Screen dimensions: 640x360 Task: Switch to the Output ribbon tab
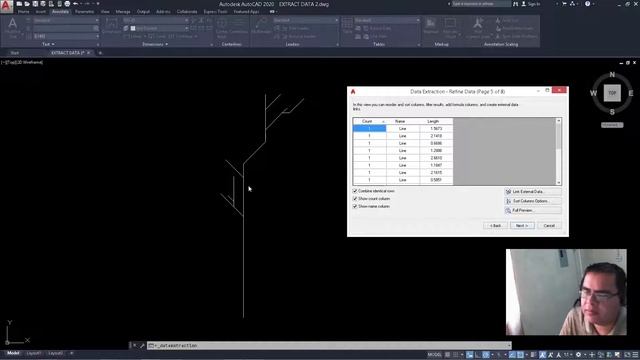pyautogui.click(x=143, y=12)
